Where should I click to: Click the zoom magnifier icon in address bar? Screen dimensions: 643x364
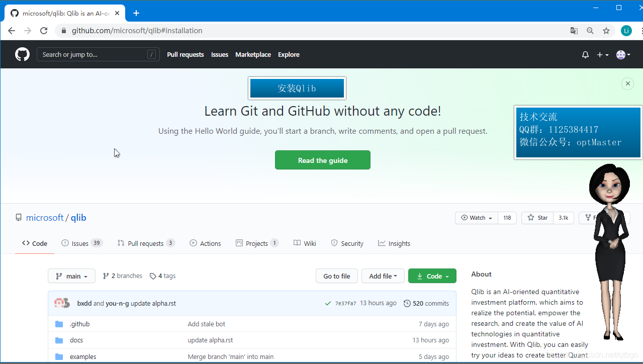point(590,31)
